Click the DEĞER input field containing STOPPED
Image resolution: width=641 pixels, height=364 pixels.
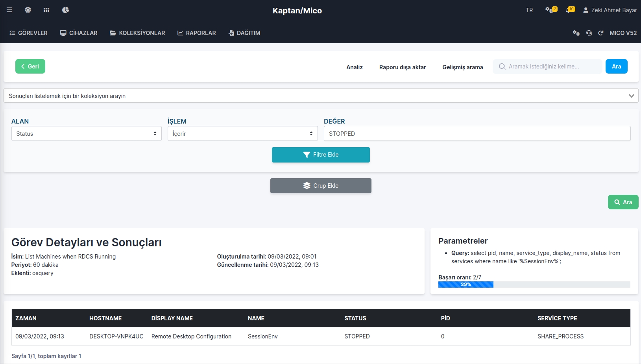477,134
